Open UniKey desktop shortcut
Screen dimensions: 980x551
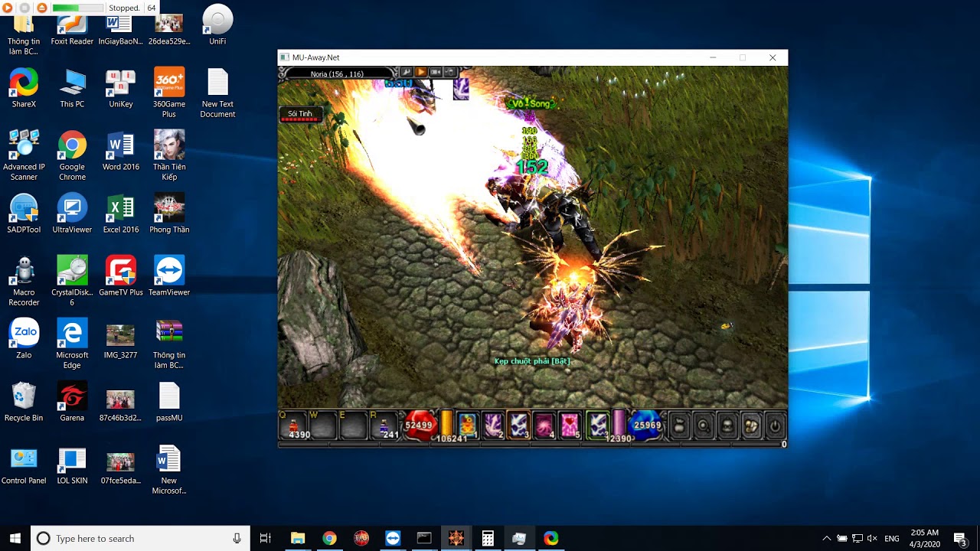121,88
